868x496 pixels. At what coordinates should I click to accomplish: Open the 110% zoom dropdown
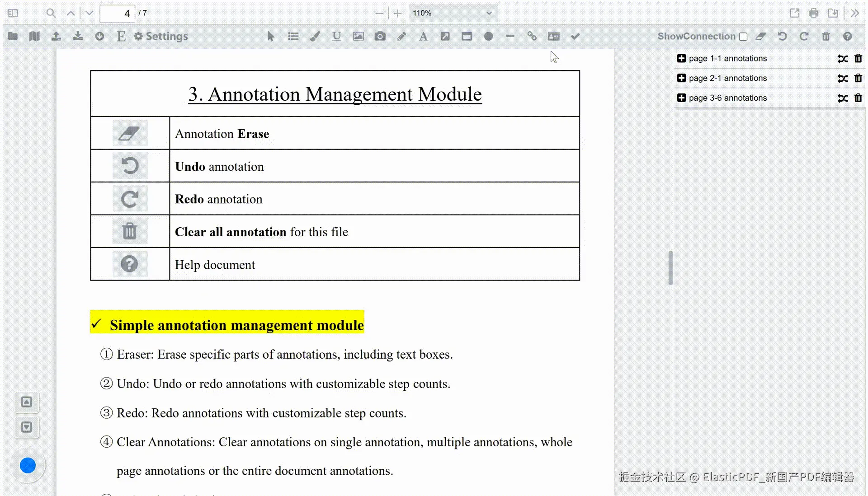(452, 13)
